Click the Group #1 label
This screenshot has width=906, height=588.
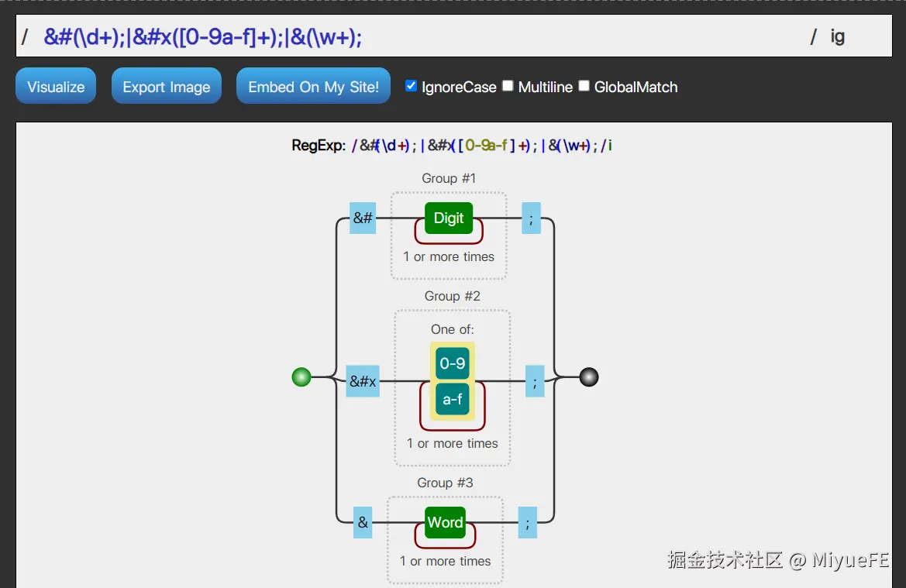tap(449, 178)
